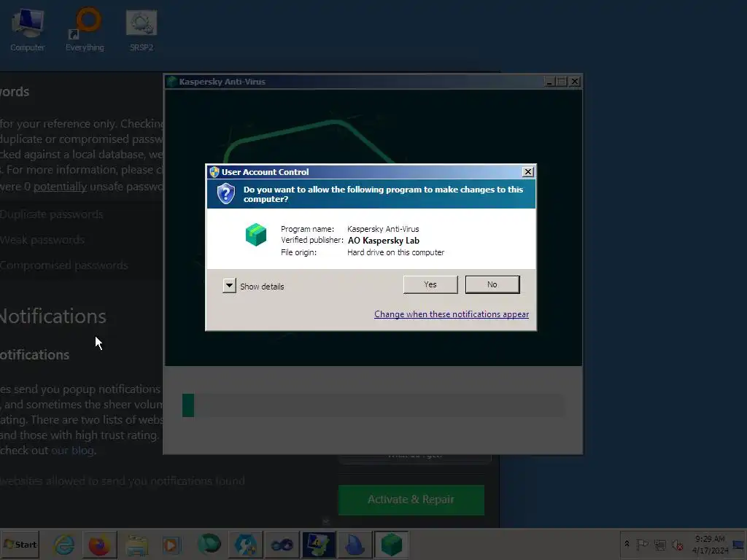Open the Everything desktop shortcut
Image resolution: width=747 pixels, height=560 pixels.
point(85,29)
